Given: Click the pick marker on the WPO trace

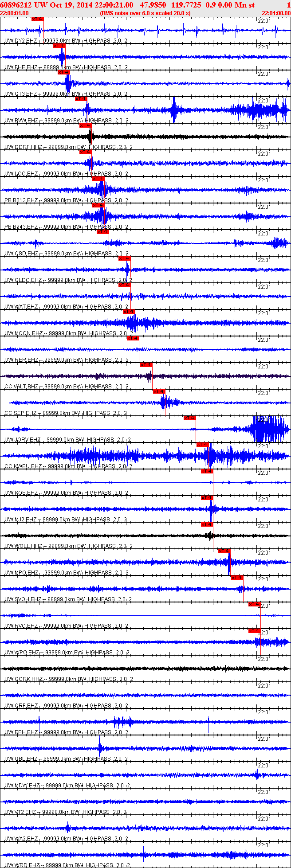Looking at the screenshot, I should coord(254,631).
